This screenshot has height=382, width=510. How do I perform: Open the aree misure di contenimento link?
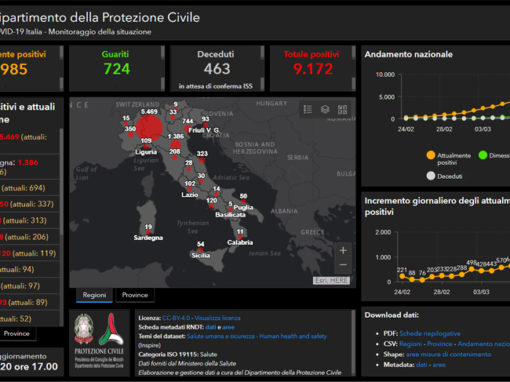pos(449,354)
